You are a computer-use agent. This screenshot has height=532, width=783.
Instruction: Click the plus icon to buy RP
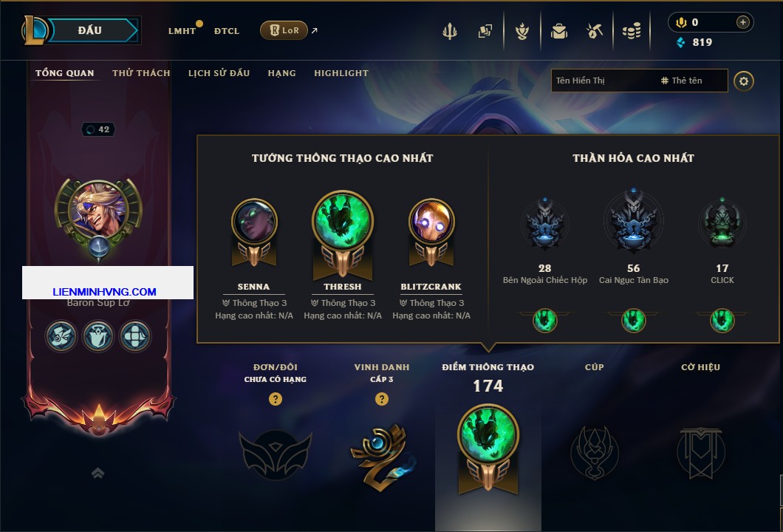tap(743, 22)
